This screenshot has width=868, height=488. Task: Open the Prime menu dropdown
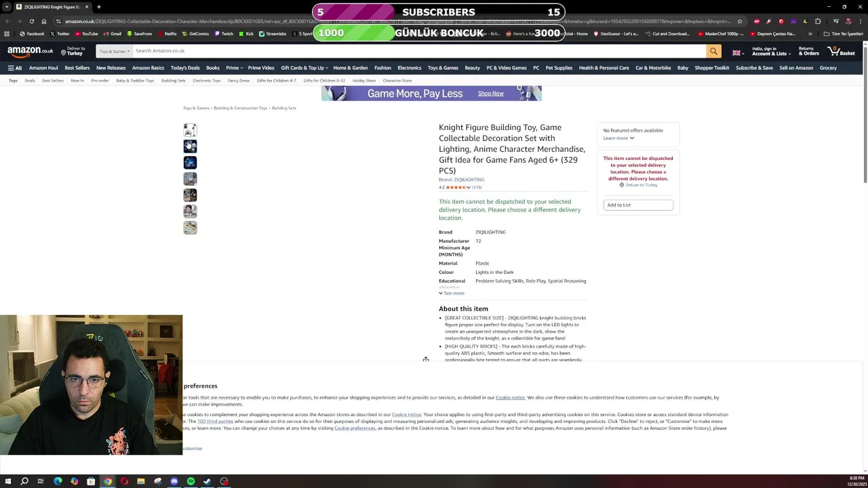point(234,68)
